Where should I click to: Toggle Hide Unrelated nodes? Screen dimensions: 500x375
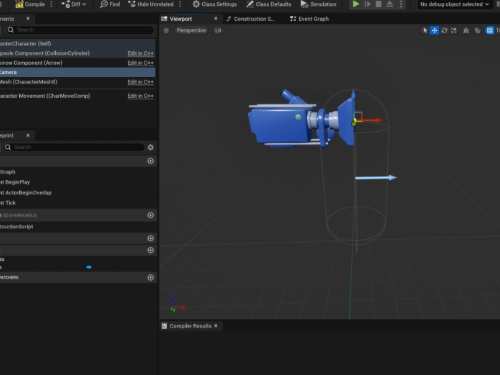pos(151,4)
